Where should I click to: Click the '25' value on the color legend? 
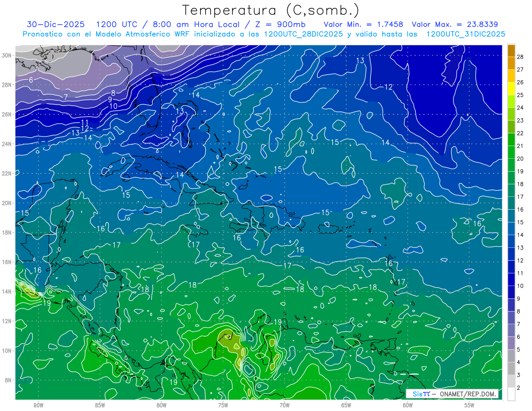[520, 94]
